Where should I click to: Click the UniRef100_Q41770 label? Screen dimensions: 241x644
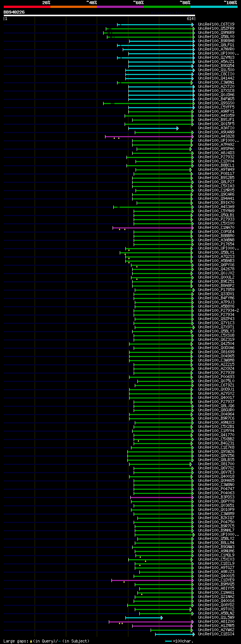tap(216, 435)
